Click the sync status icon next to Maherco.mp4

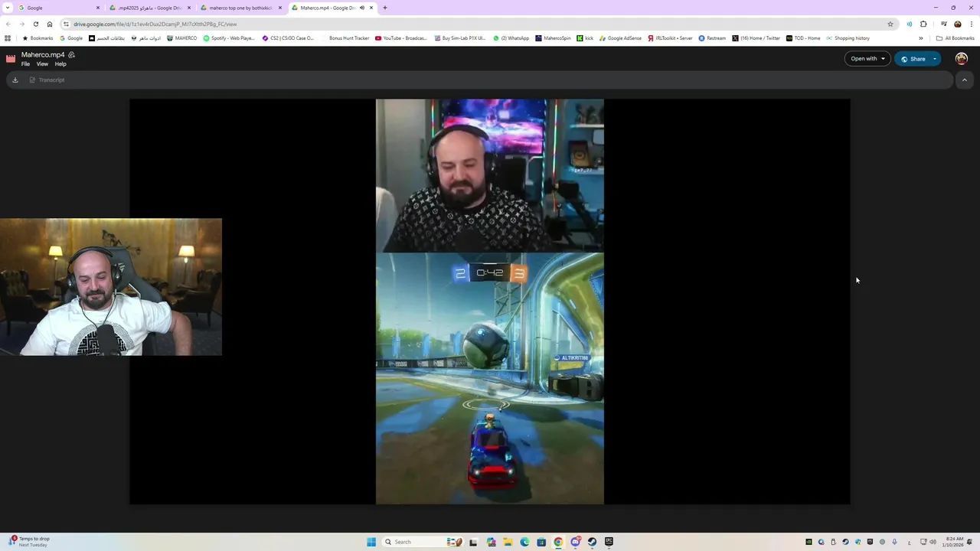71,55
